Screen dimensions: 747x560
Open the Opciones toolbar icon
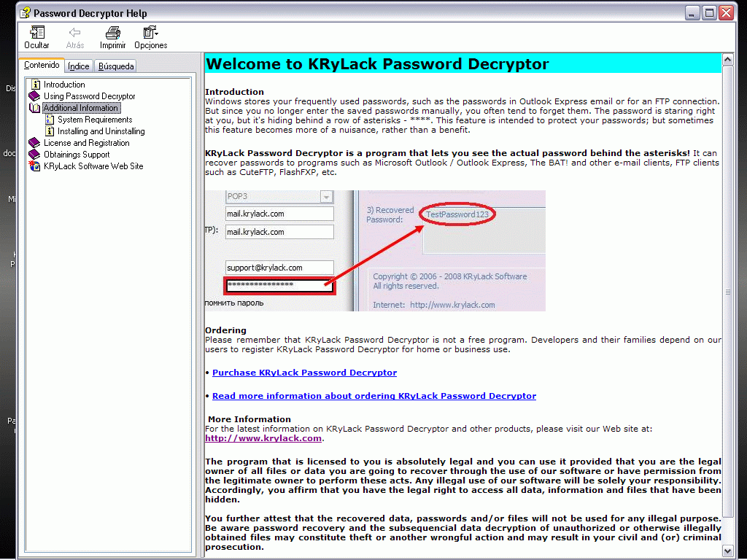tap(150, 33)
